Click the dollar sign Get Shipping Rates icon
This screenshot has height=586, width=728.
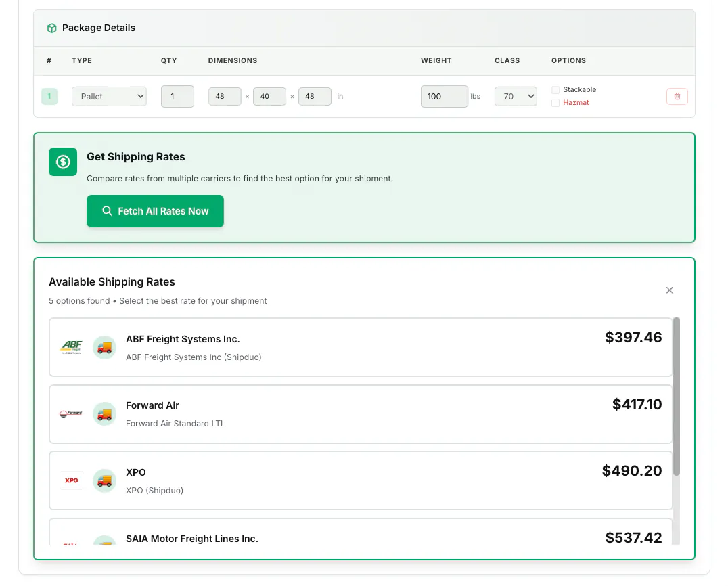[x=63, y=162]
